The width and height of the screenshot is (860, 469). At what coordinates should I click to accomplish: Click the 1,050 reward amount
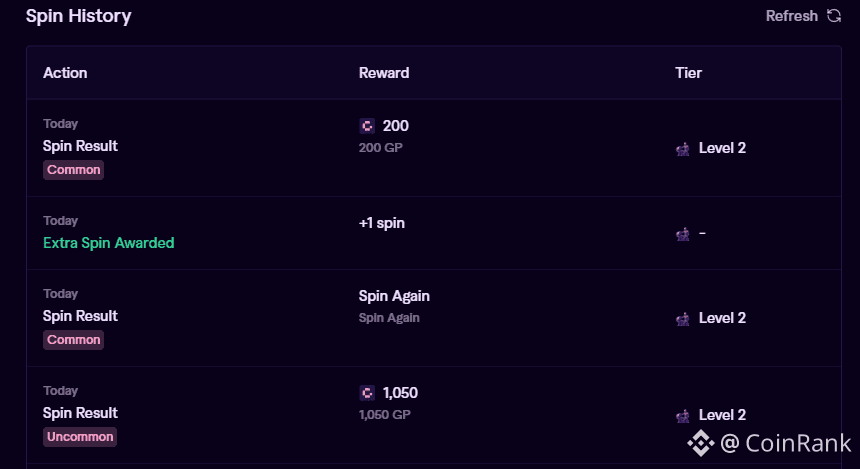tap(400, 393)
